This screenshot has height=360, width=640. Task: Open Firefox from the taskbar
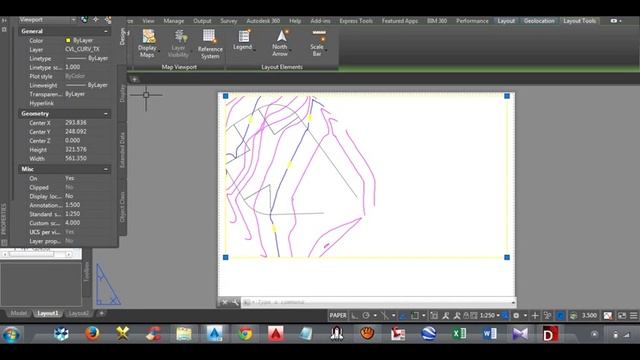tap(92, 334)
